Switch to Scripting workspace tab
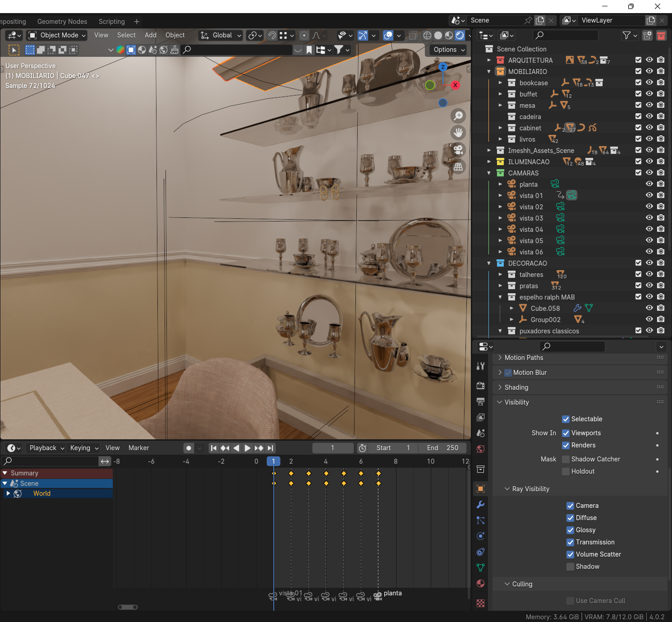The width and height of the screenshot is (672, 622). point(112,22)
